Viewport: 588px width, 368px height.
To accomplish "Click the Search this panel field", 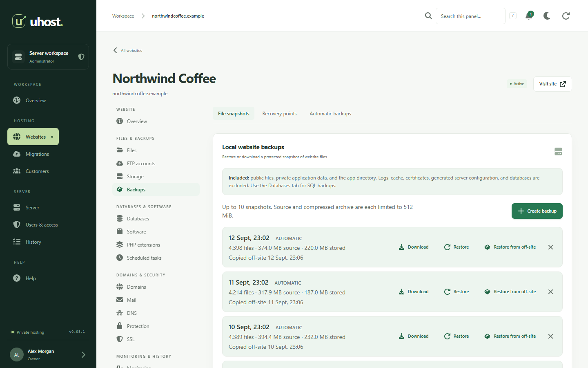I will click(x=470, y=16).
